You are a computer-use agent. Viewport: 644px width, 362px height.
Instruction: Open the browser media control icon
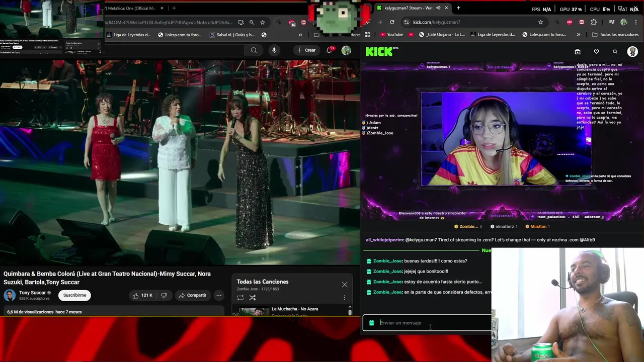[x=611, y=22]
